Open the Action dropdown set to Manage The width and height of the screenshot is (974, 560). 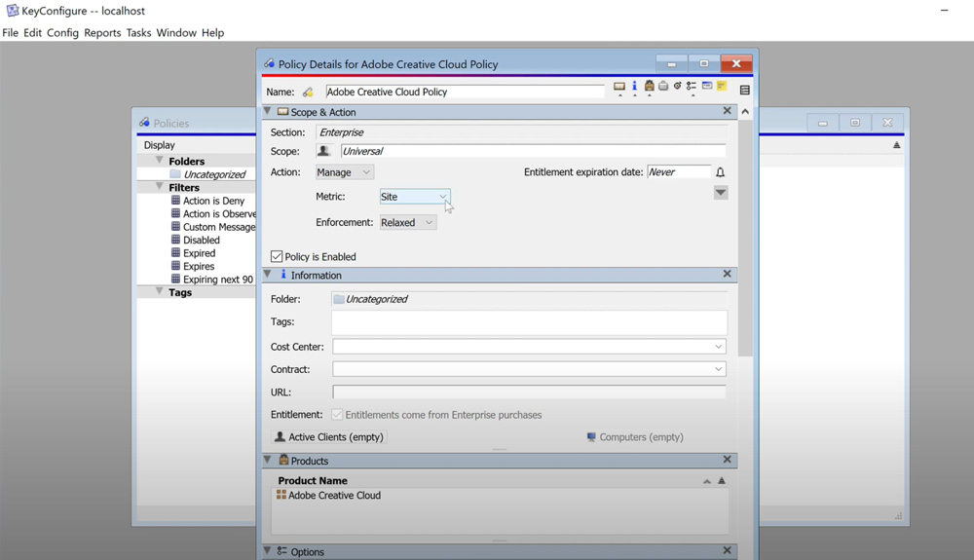(345, 172)
